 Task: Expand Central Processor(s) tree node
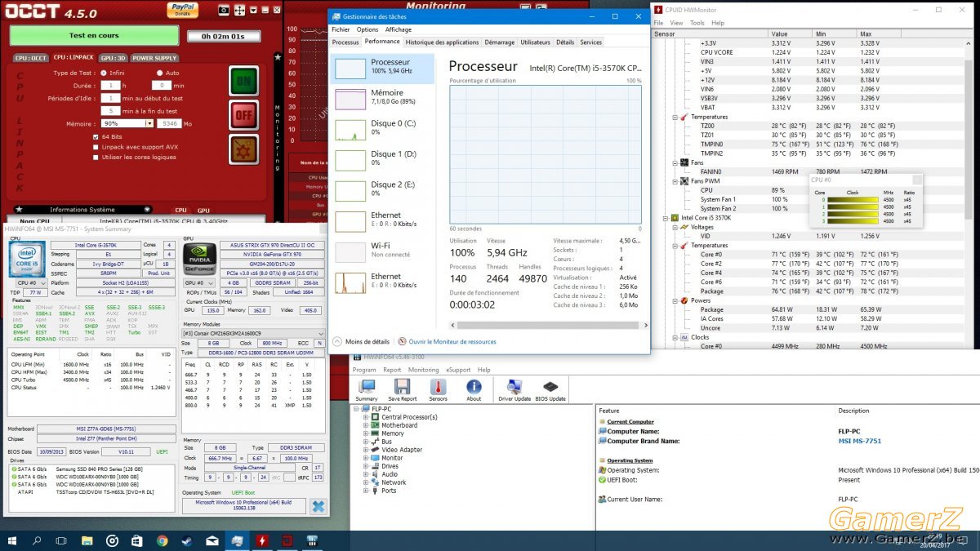366,417
